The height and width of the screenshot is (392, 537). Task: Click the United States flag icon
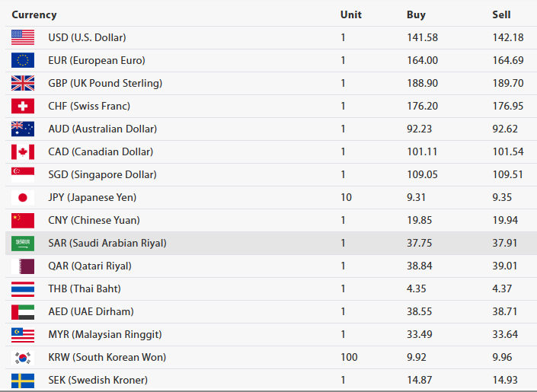23,37
